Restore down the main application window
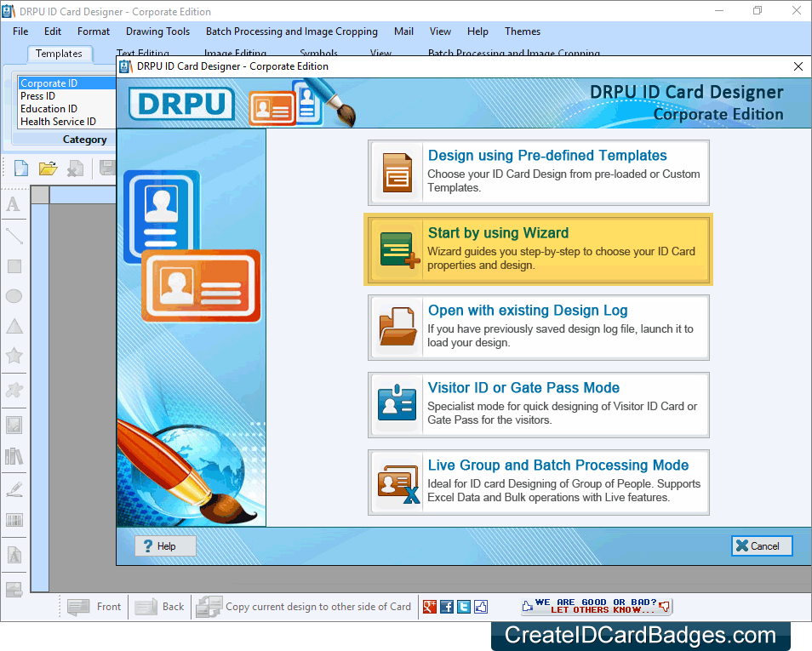This screenshot has height=651, width=812. tap(758, 11)
